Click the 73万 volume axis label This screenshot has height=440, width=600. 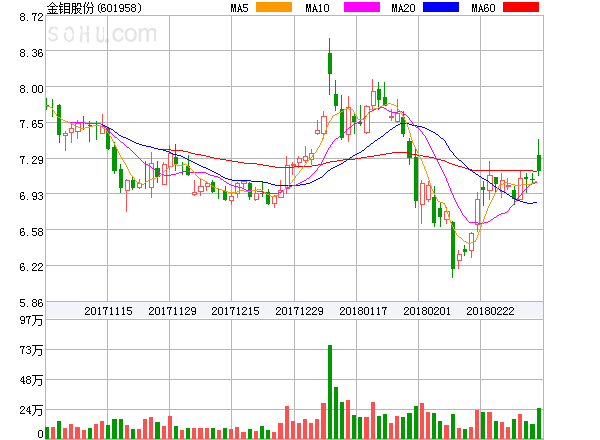pyautogui.click(x=31, y=350)
